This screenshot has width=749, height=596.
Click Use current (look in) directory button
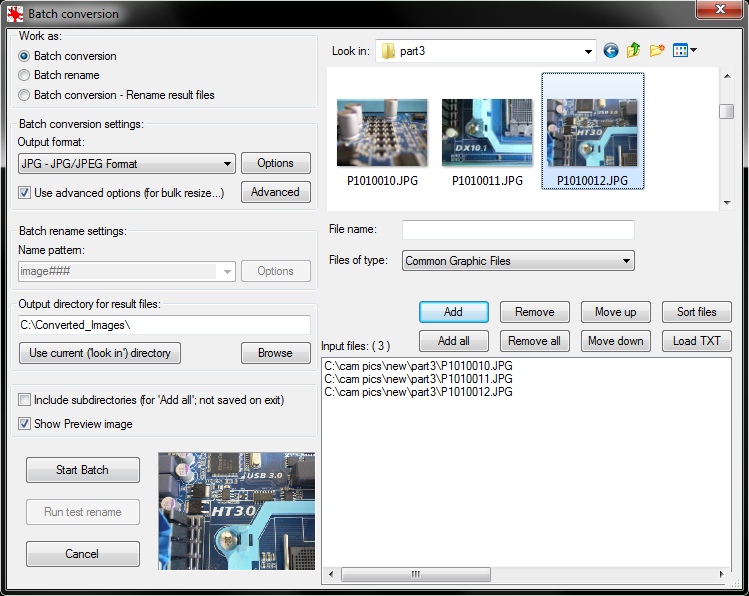[x=99, y=353]
